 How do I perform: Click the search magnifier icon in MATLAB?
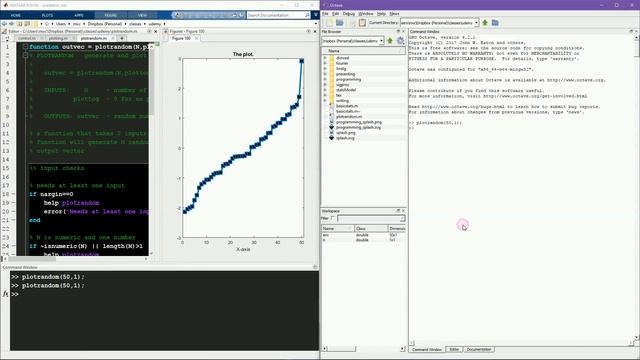click(307, 15)
